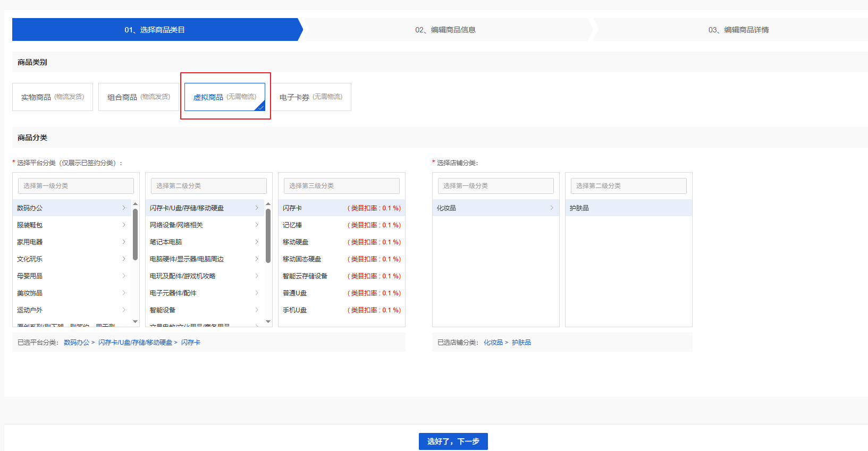Select 电玩及配件/游戏机/攻略 second-level category
This screenshot has width=868, height=451.
(x=205, y=276)
